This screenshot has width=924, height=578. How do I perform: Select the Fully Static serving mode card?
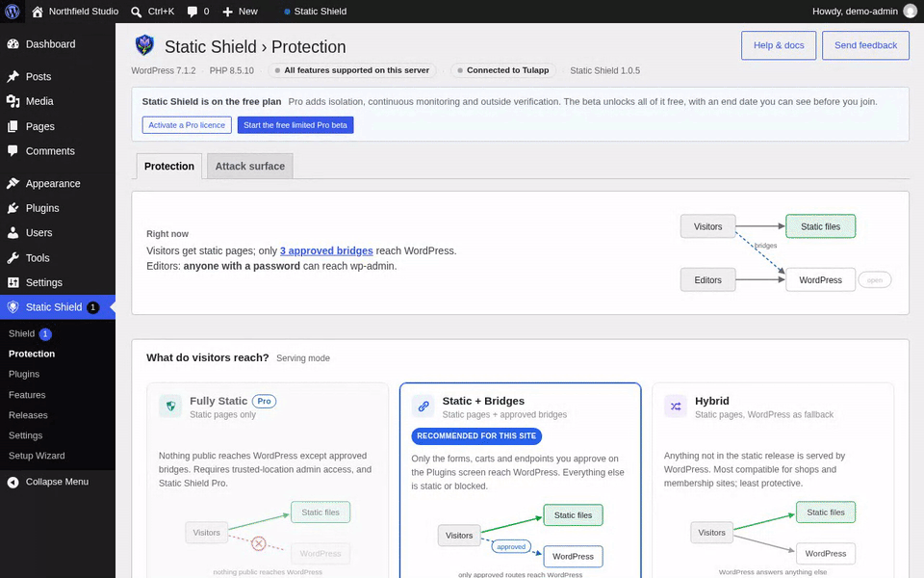click(268, 481)
